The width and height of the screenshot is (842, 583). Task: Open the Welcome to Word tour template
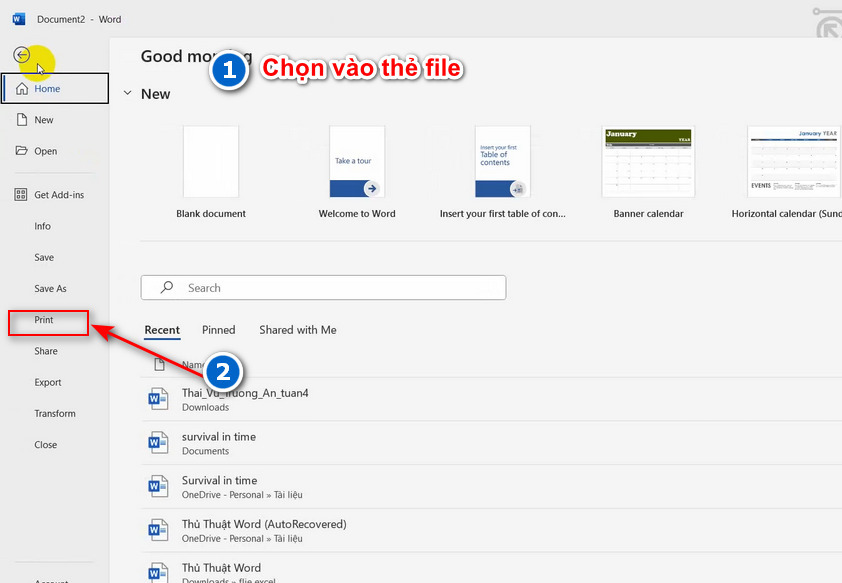point(357,162)
